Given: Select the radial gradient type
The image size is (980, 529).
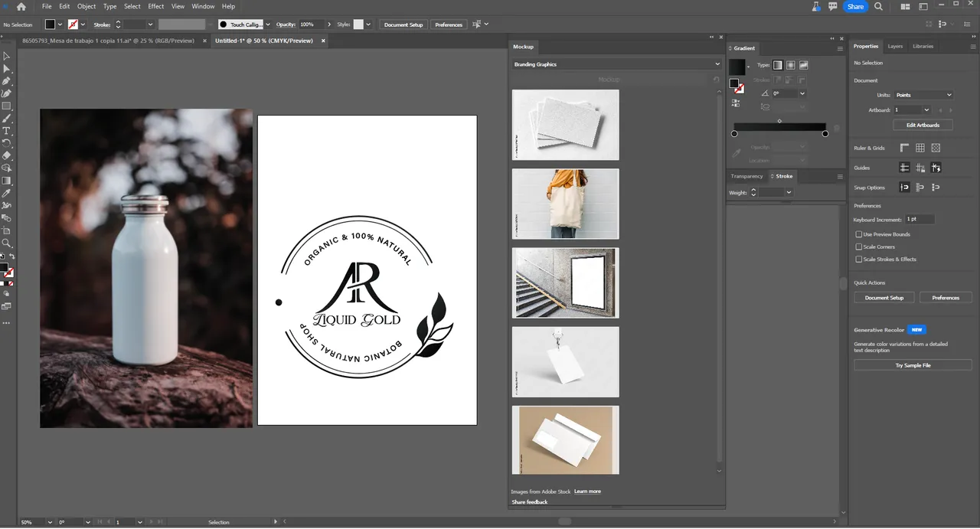Looking at the screenshot, I should (x=791, y=65).
